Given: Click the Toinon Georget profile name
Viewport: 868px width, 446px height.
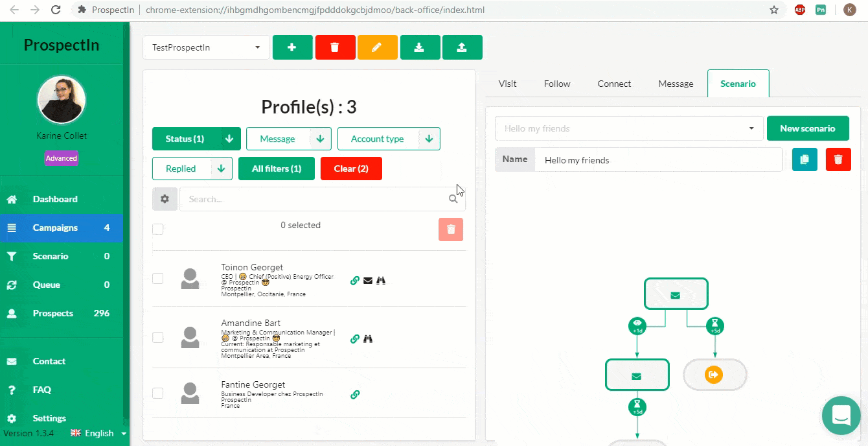Looking at the screenshot, I should click(252, 267).
